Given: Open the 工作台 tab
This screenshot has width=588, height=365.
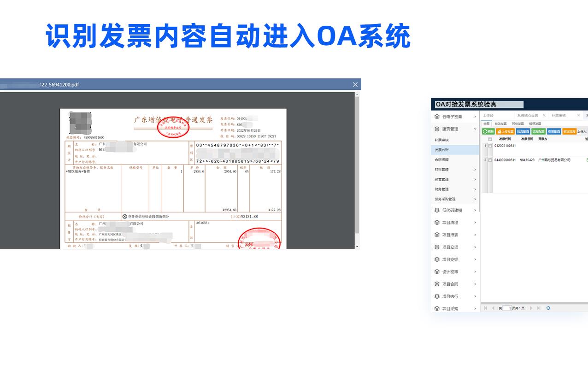Looking at the screenshot, I should 488,115.
